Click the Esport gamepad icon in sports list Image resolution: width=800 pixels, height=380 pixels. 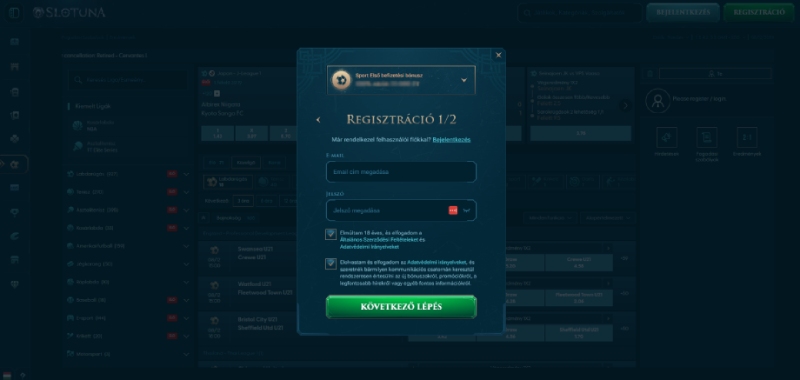tap(70, 318)
